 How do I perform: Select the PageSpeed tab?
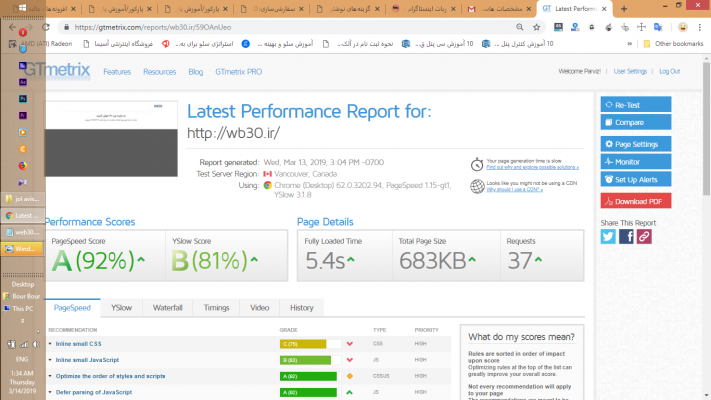click(x=72, y=308)
